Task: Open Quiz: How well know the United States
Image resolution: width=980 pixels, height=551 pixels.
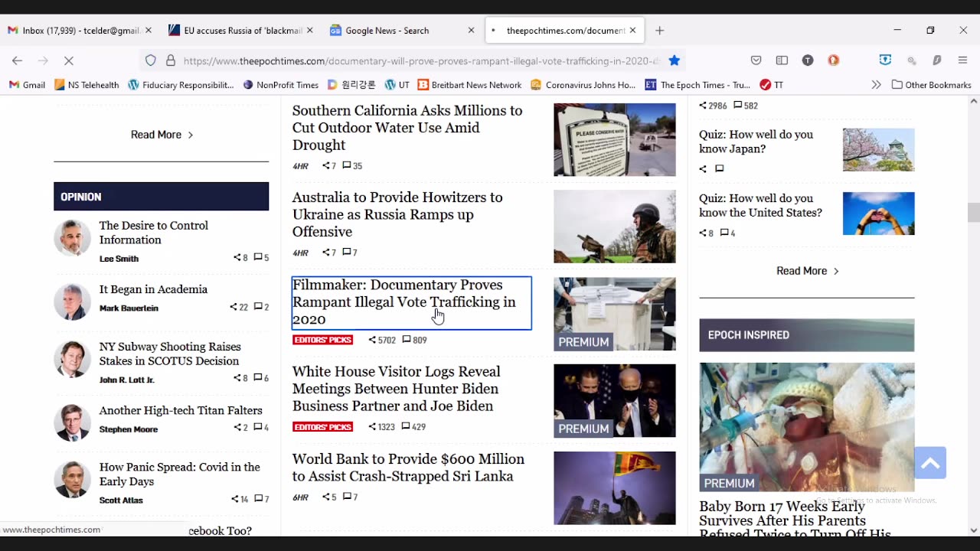Action: click(x=760, y=205)
